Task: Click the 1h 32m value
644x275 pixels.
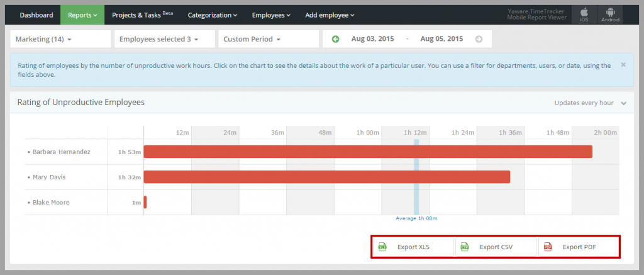Action: (130, 177)
